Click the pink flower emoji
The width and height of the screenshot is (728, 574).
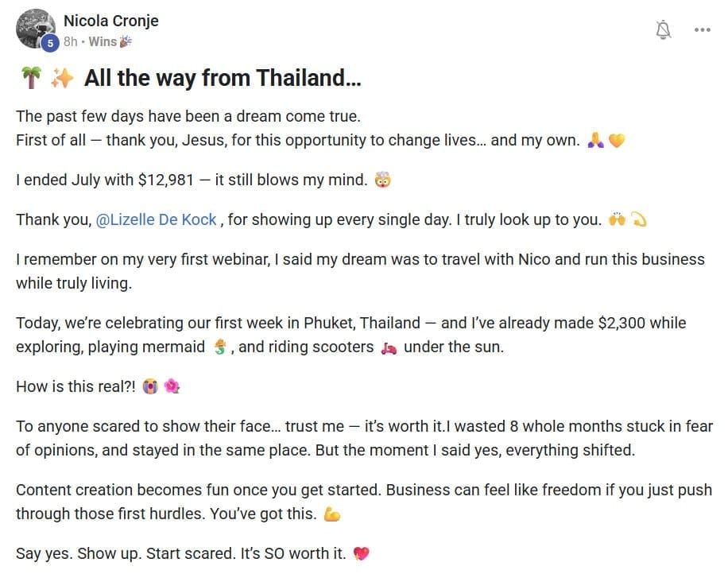click(172, 386)
